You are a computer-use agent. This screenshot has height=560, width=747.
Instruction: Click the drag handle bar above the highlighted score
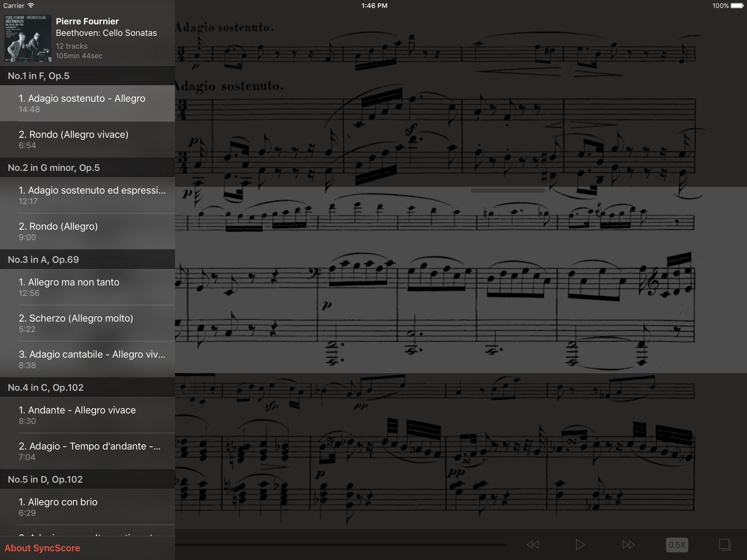pos(507,191)
